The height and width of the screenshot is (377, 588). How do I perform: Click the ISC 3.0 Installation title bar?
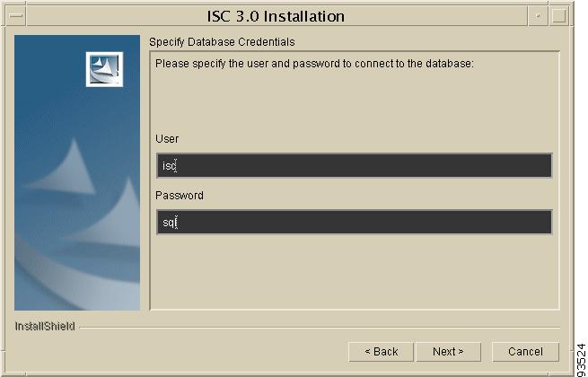tap(276, 16)
